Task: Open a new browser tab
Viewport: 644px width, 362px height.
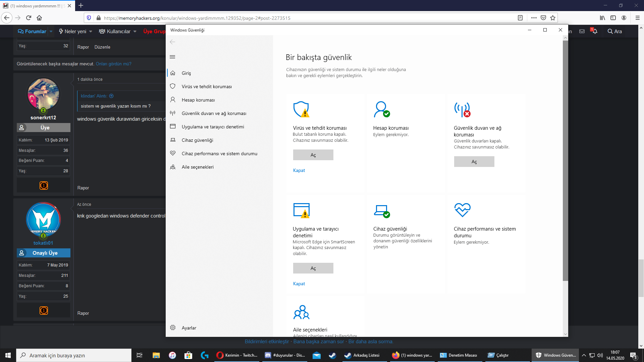Action: coord(81,5)
